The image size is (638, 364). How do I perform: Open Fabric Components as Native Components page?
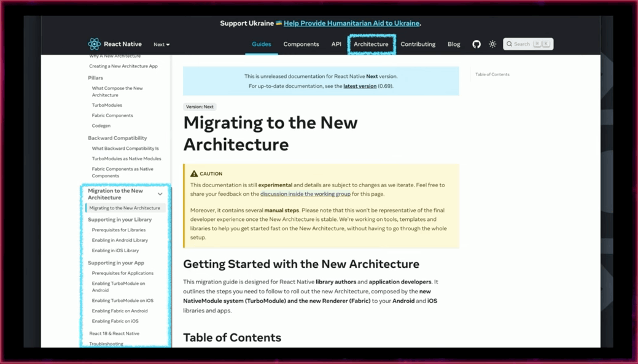coord(122,172)
